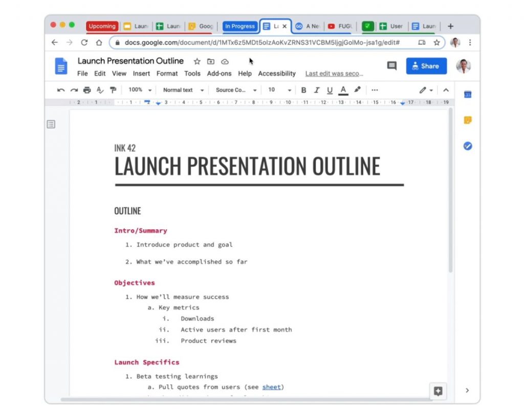Viewport: 524px width, 420px height.
Task: Open the Normal text styles dropdown
Action: tap(182, 90)
